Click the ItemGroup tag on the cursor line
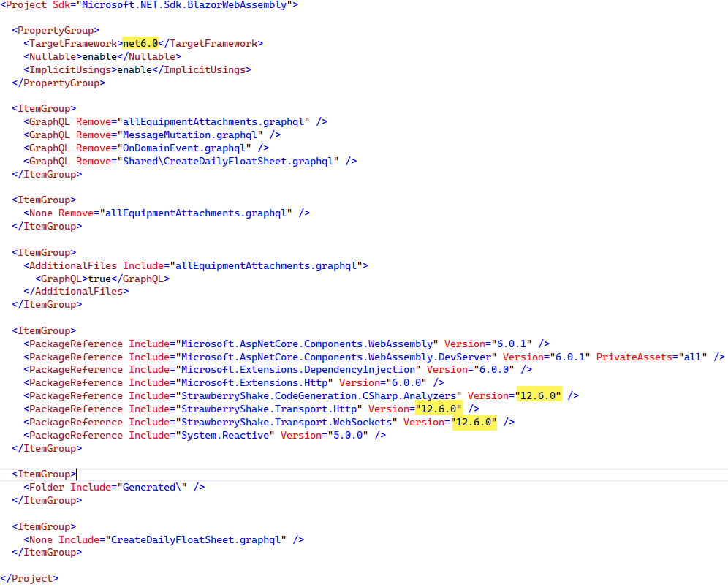This screenshot has height=587, width=728. 44,474
